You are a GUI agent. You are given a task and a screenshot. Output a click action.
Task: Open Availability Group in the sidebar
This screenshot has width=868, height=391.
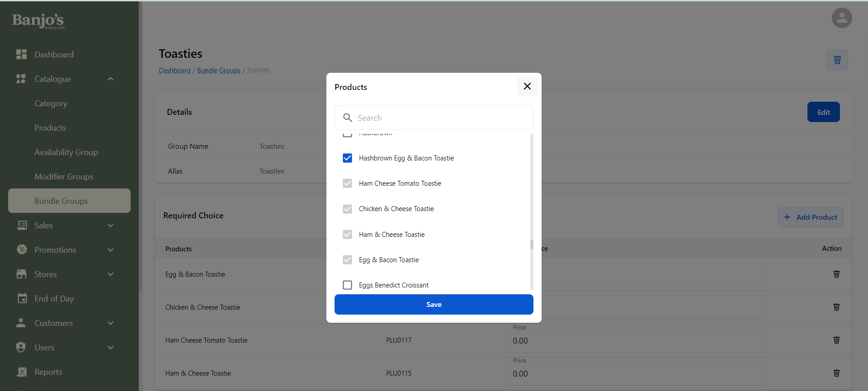pyautogui.click(x=66, y=152)
